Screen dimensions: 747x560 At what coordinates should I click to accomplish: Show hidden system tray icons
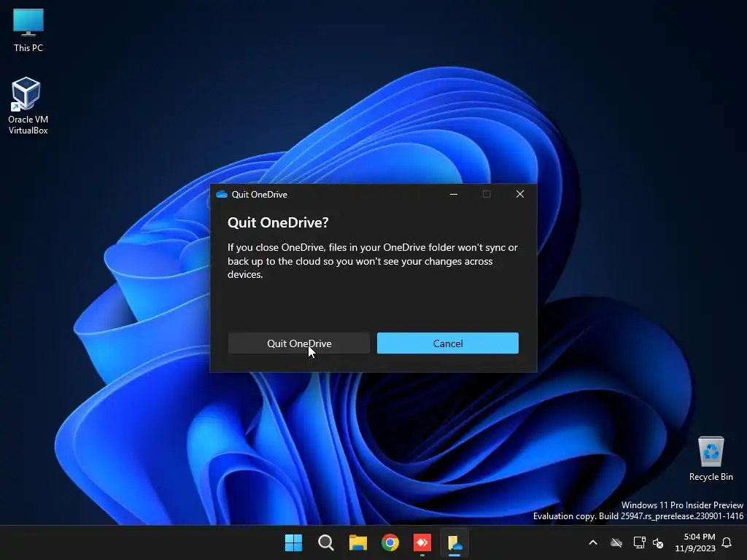pyautogui.click(x=593, y=542)
